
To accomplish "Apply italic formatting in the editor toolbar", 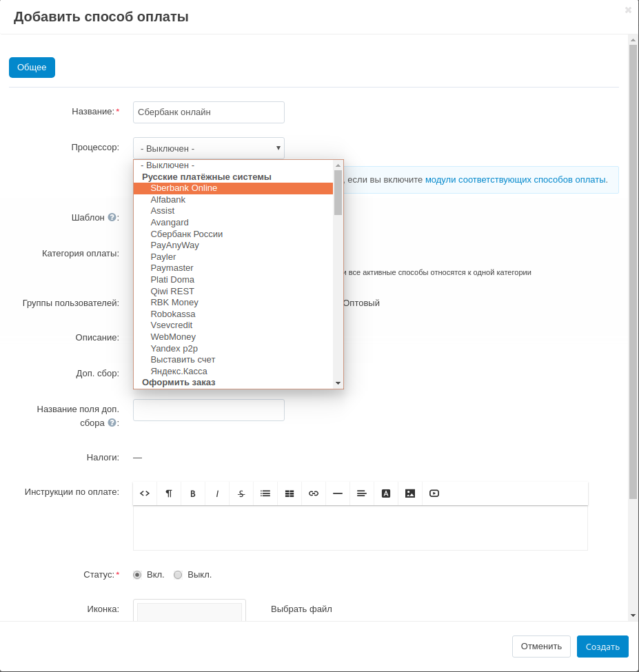I will [217, 493].
